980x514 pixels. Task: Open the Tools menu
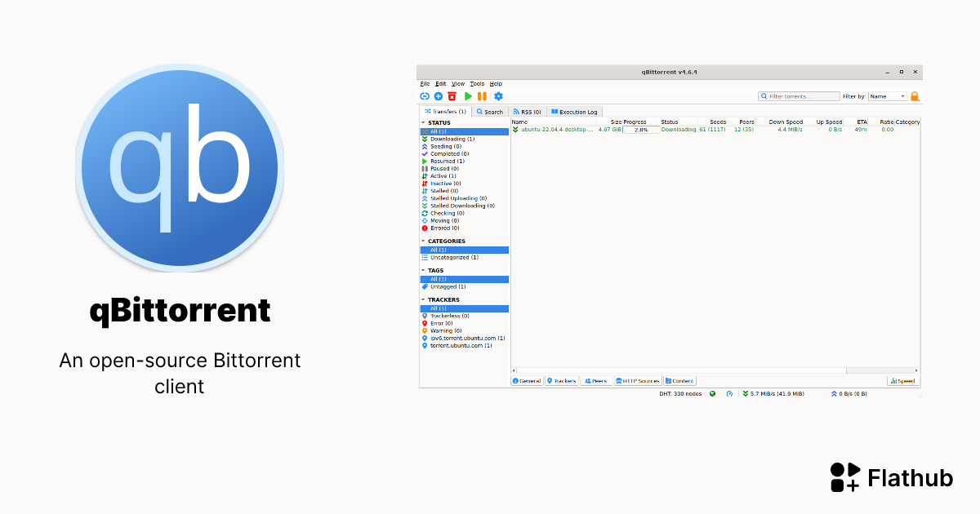point(477,83)
